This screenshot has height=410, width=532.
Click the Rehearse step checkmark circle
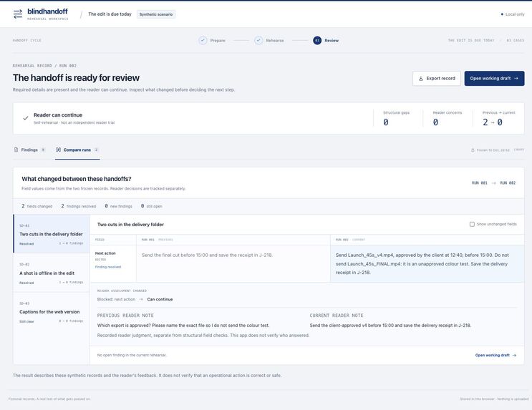[258, 40]
